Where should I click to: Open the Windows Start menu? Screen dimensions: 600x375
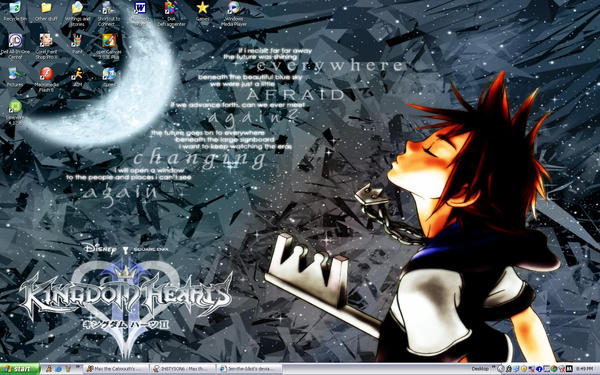click(20, 369)
